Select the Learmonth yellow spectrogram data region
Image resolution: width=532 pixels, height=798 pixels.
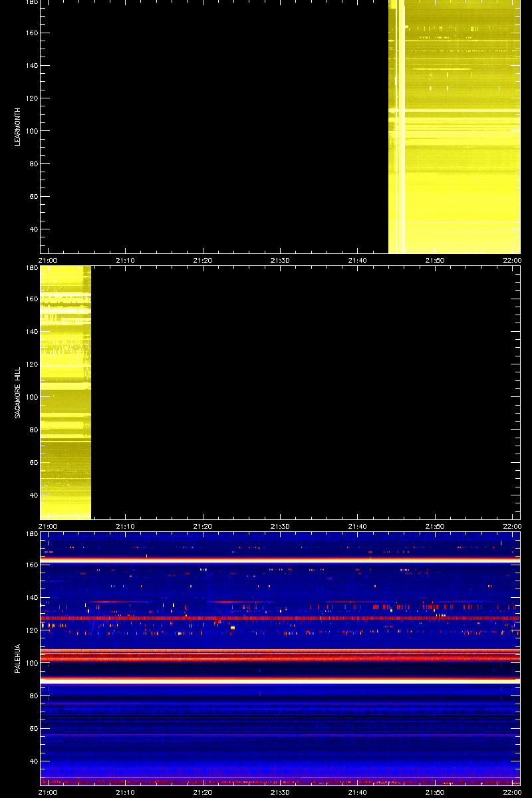pyautogui.click(x=454, y=127)
